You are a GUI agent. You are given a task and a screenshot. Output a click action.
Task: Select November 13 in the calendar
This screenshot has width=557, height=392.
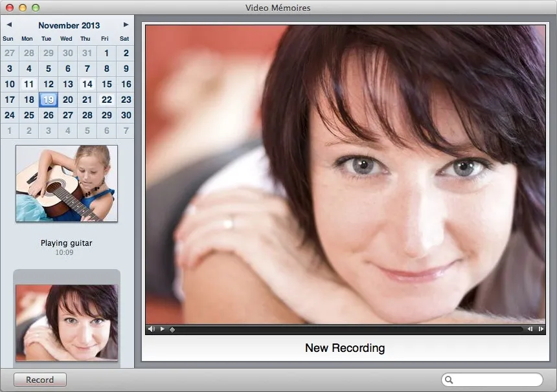[x=68, y=84]
